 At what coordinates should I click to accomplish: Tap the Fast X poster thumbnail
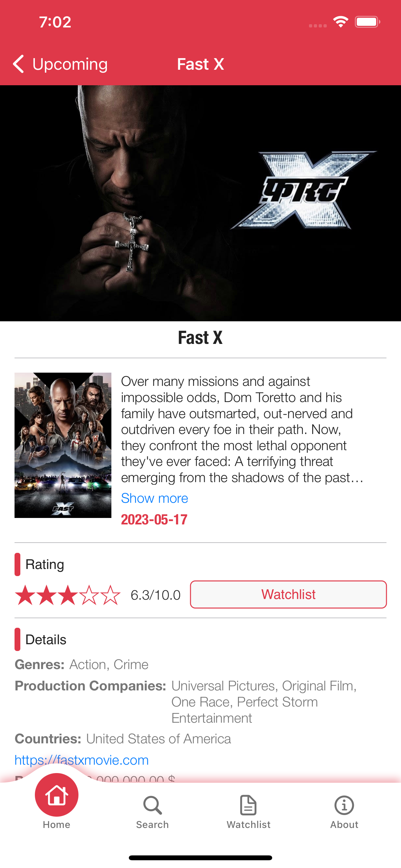(x=63, y=445)
